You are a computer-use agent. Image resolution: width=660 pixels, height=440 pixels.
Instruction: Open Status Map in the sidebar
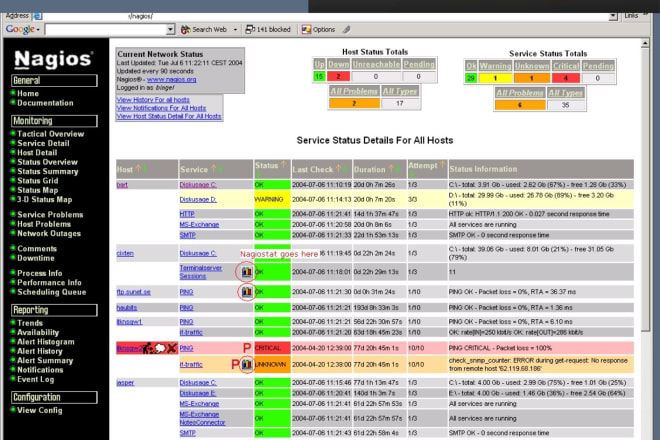37,190
